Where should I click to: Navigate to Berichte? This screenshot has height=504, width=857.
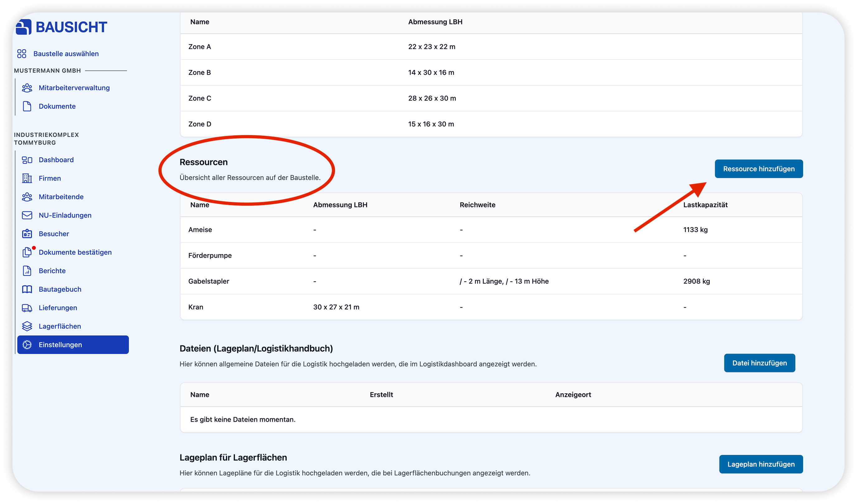tap(52, 271)
